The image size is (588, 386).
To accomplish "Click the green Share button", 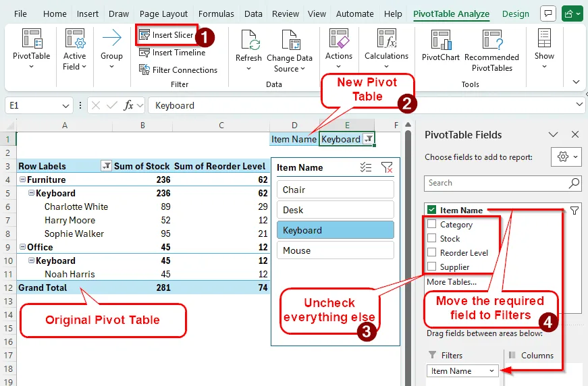I will [572, 14].
